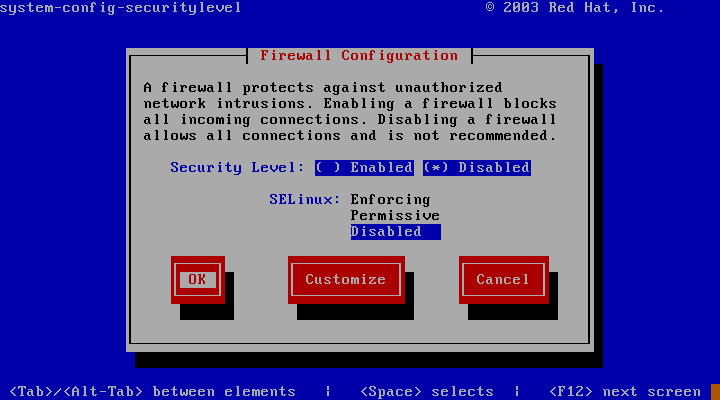Image resolution: width=720 pixels, height=400 pixels.
Task: Pick Permissive in the SELinux list
Action: click(x=395, y=216)
